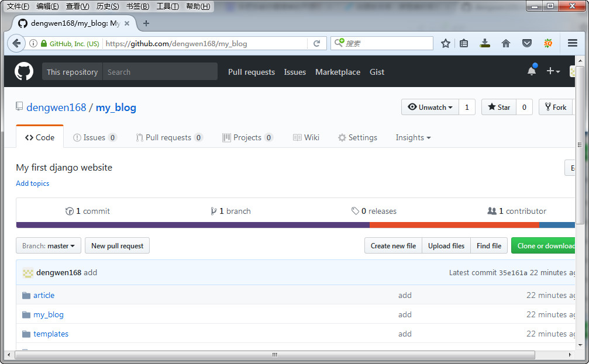
Task: Open the Issues tab of repository
Action: point(95,138)
